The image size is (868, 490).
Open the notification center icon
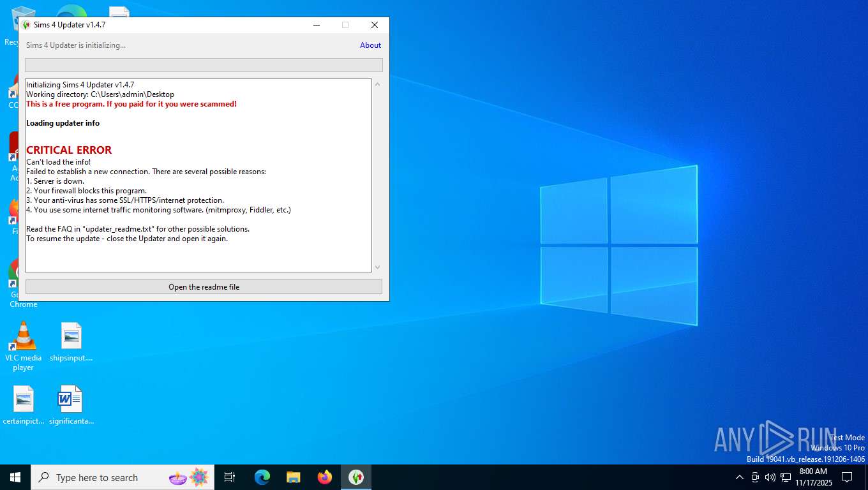tap(847, 477)
